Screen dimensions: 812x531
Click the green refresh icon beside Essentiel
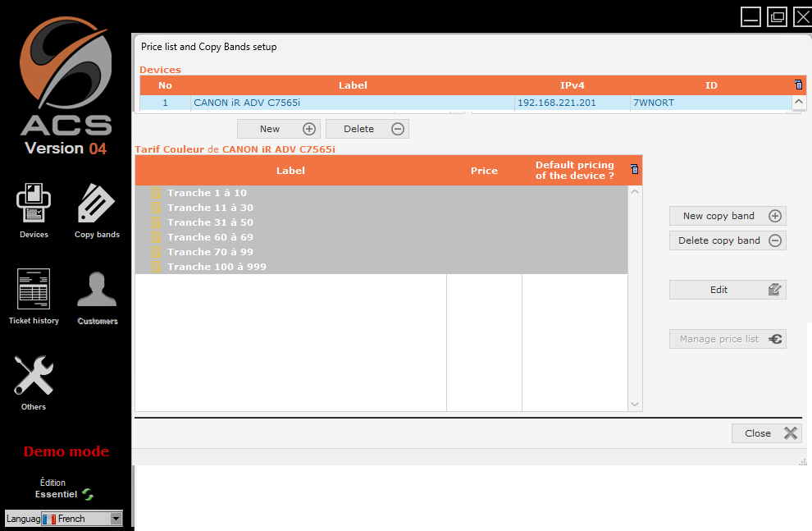coord(88,495)
